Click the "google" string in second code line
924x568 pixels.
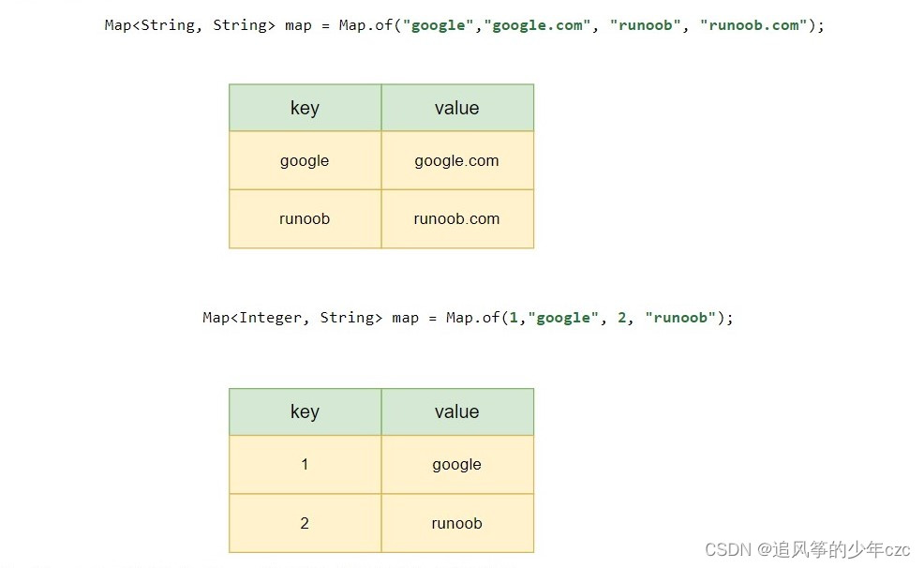pos(563,318)
